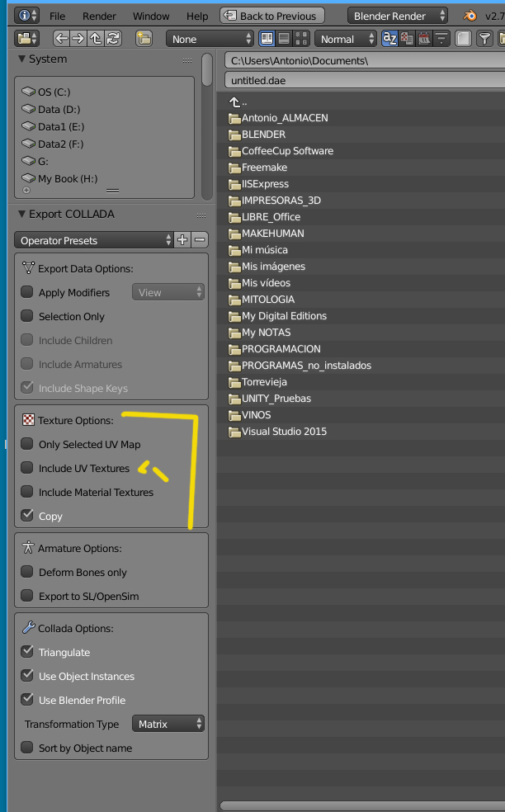Click the directory path field
This screenshot has width=505, height=812.
365,60
